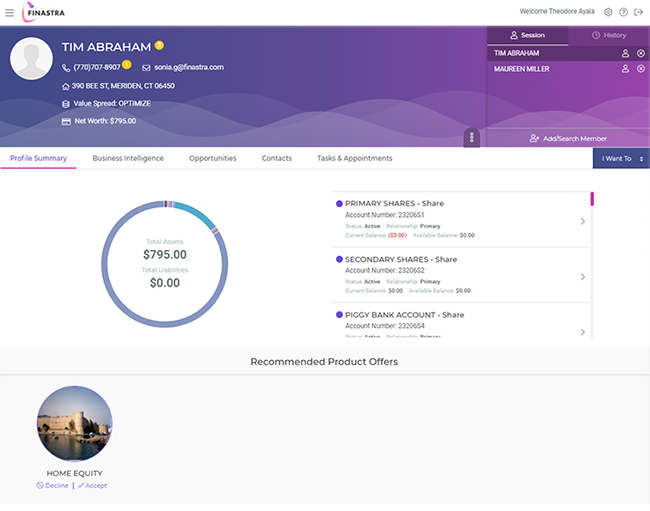This screenshot has height=511, width=650.
Task: Click the yellow badge beside Tim Abraham name
Action: tap(159, 45)
